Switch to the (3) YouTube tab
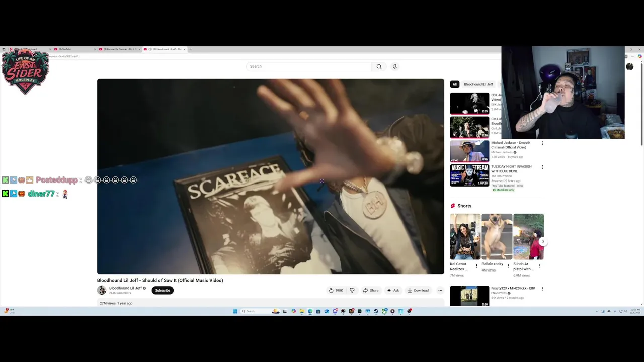The height and width of the screenshot is (362, 644). point(74,49)
